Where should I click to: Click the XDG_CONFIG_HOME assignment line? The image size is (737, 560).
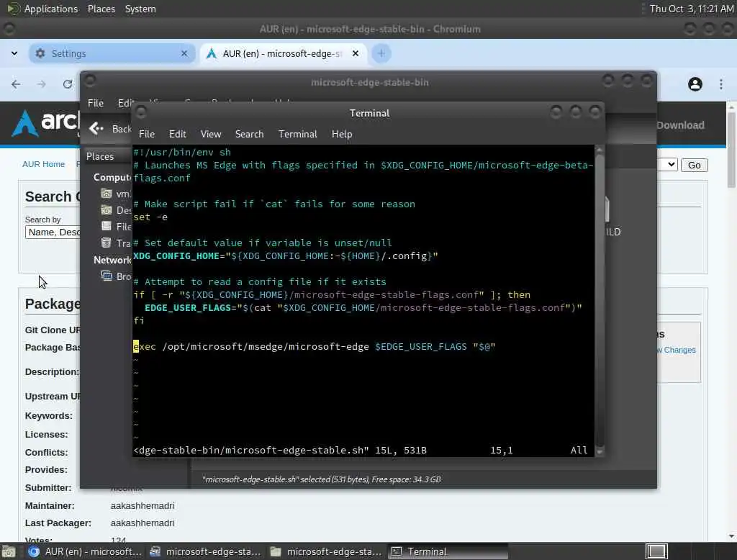285,256
